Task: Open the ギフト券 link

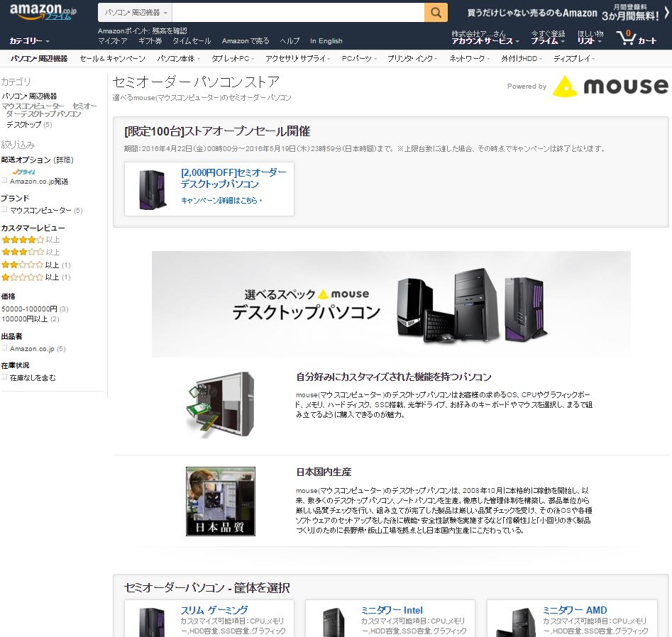Action: (150, 41)
